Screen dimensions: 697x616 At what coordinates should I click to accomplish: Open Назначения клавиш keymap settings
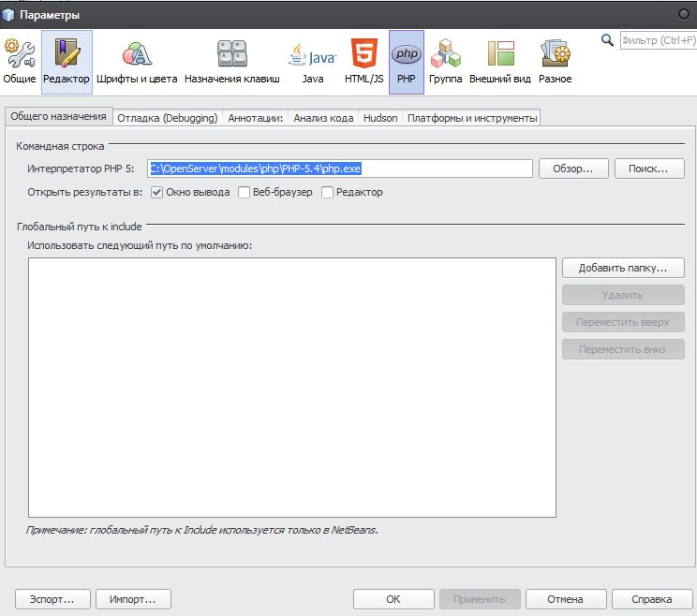click(x=232, y=62)
